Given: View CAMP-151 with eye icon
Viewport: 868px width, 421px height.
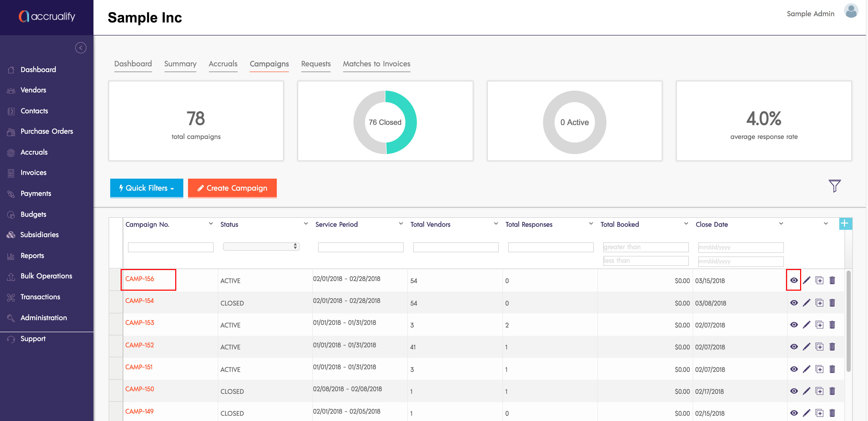Looking at the screenshot, I should point(794,369).
